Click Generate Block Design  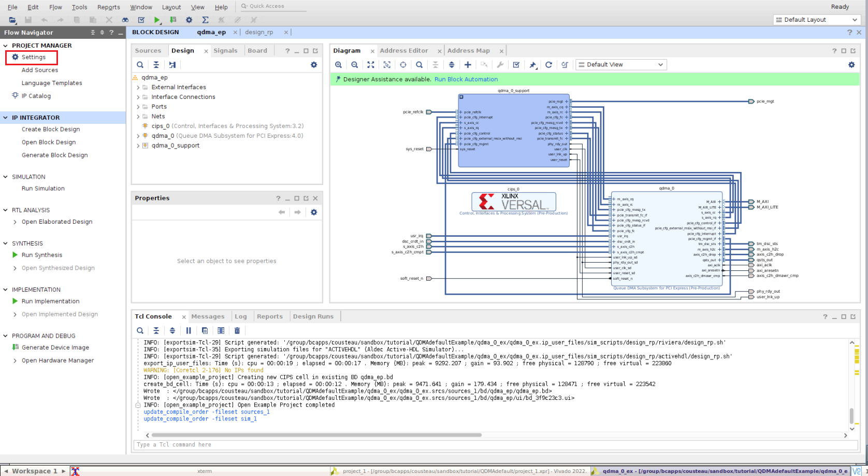(x=54, y=155)
